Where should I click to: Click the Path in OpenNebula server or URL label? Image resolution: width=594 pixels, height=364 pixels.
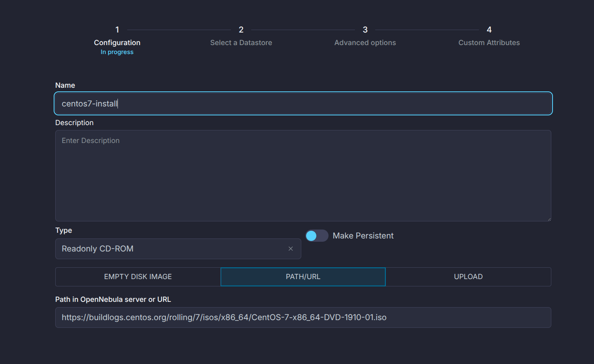coord(113,299)
